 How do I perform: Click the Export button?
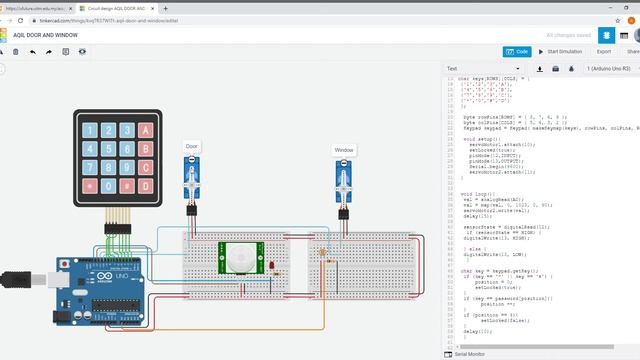point(604,52)
